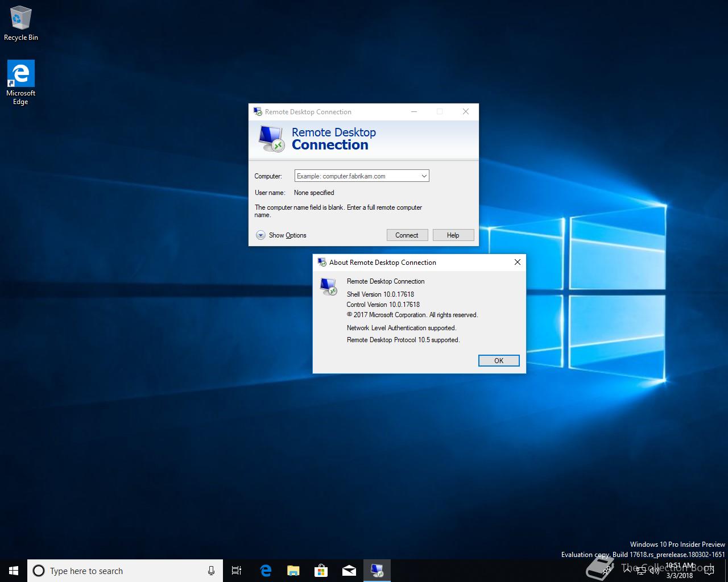Open Task View from the taskbar
The height and width of the screenshot is (582, 728).
[x=237, y=571]
